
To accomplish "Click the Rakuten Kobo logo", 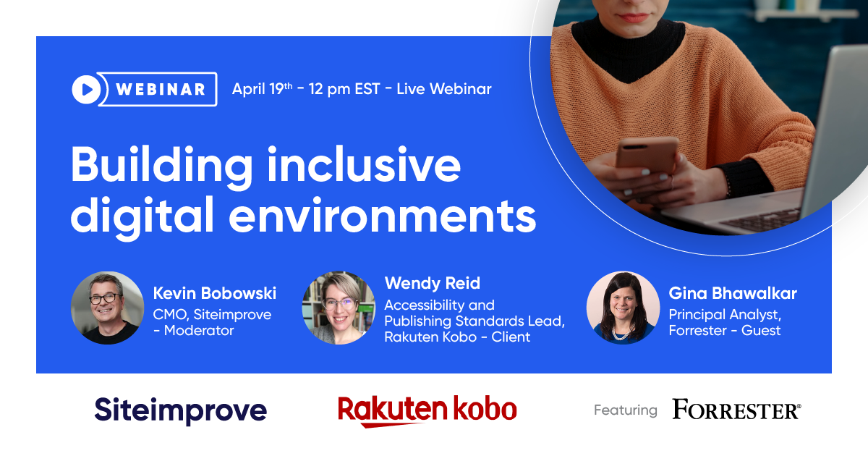I will tap(427, 409).
